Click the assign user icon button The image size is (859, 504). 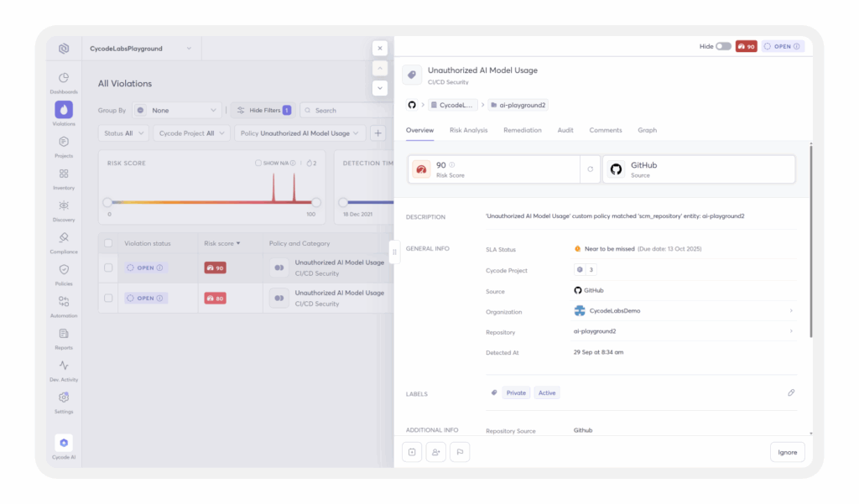(x=435, y=452)
